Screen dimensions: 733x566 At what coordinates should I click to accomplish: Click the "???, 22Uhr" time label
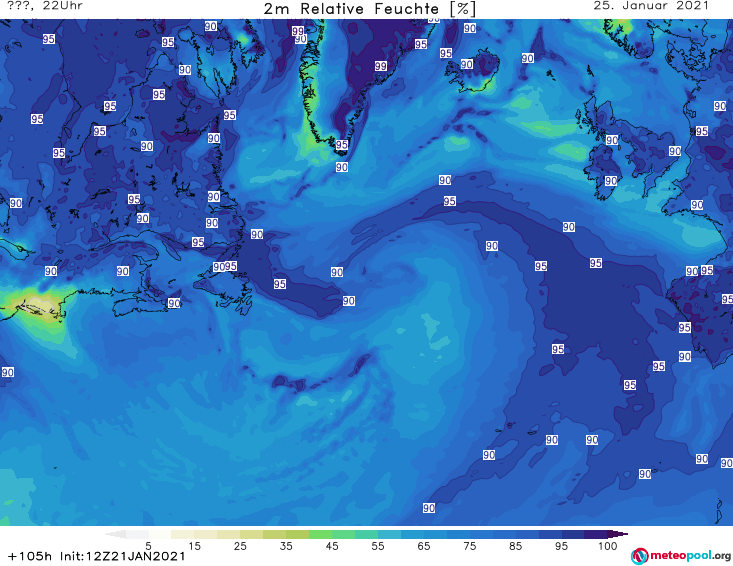click(x=45, y=6)
